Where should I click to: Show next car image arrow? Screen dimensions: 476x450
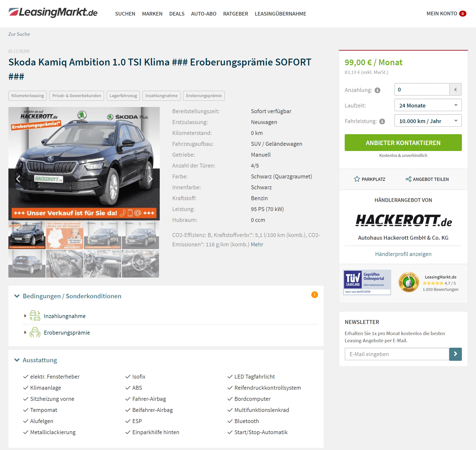pos(150,179)
